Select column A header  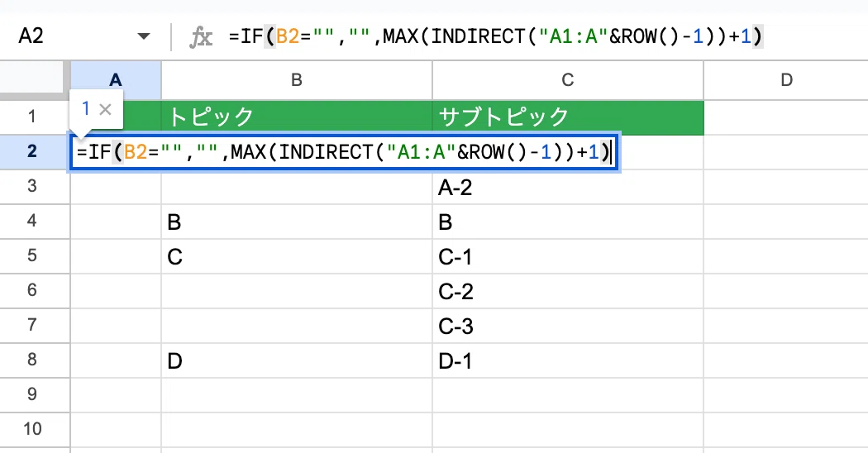116,80
